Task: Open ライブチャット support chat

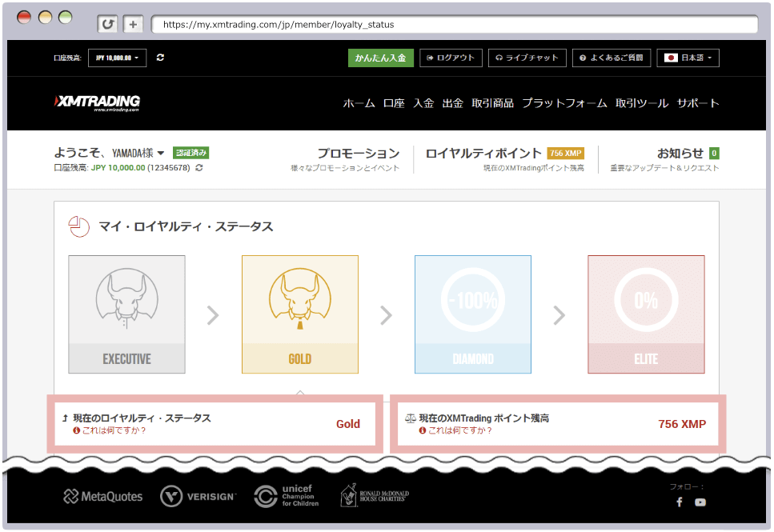Action: tap(527, 58)
